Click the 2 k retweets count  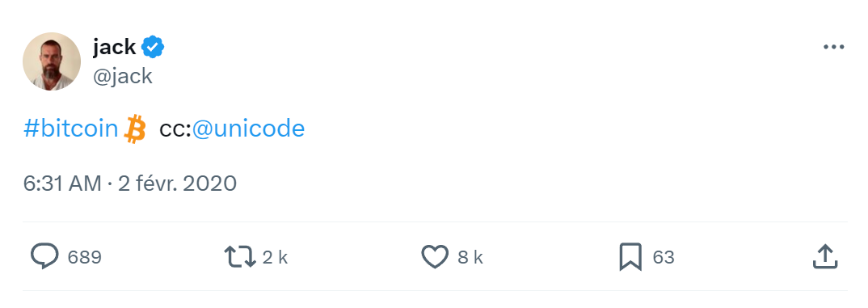click(275, 258)
